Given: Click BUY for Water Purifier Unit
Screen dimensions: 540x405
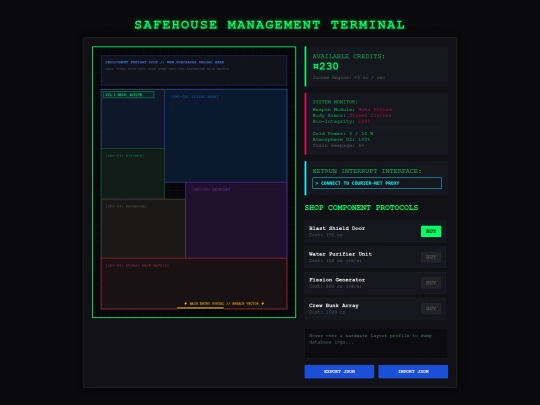Looking at the screenshot, I should pyautogui.click(x=431, y=257).
